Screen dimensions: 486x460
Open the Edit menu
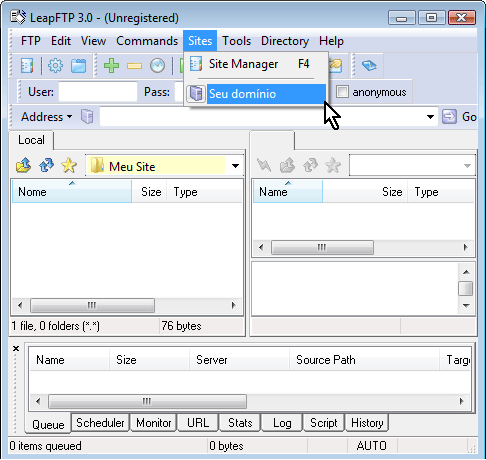(61, 41)
